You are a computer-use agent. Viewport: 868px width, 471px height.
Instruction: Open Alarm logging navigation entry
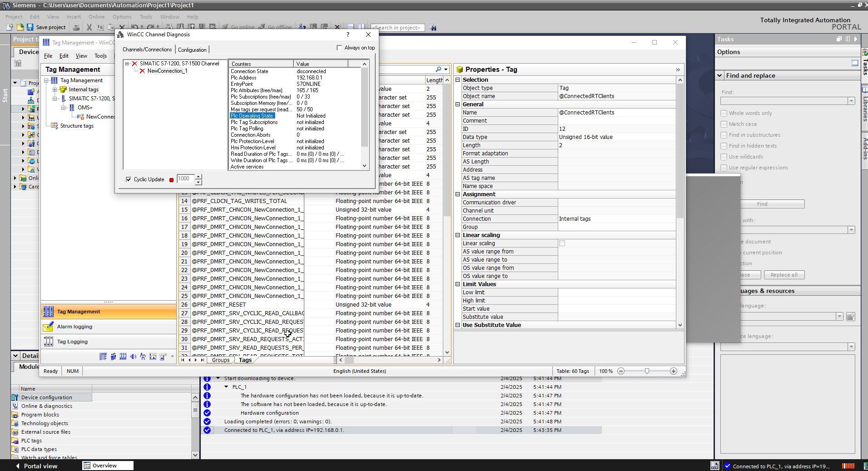[109, 327]
